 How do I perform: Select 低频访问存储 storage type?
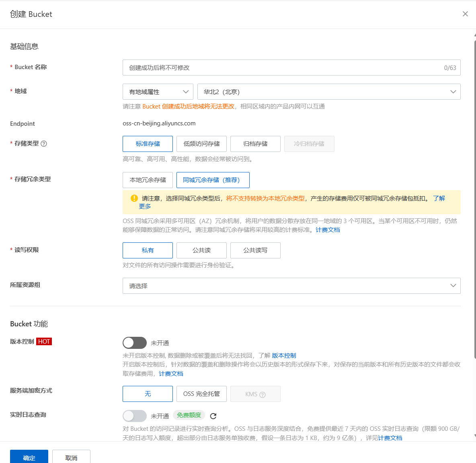point(201,144)
